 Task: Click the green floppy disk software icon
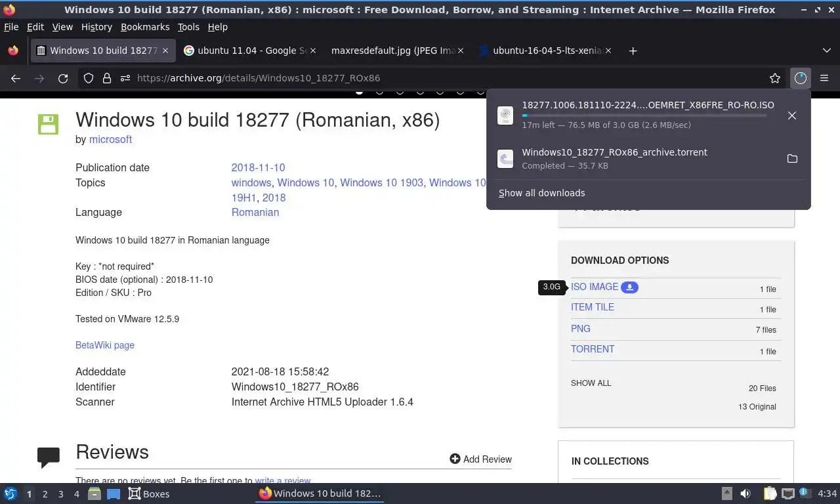pos(48,124)
